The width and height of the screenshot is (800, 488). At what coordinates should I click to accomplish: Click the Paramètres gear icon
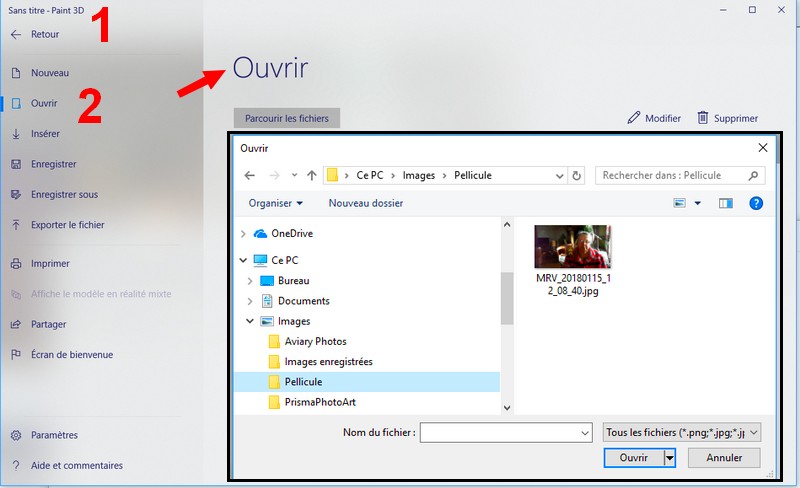click(16, 435)
